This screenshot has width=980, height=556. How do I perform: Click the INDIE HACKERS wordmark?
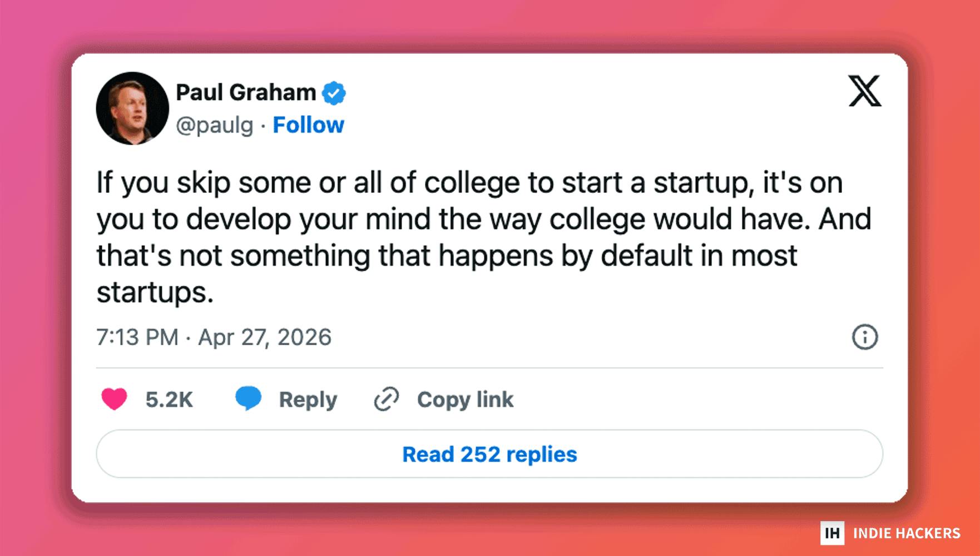pyautogui.click(x=907, y=533)
